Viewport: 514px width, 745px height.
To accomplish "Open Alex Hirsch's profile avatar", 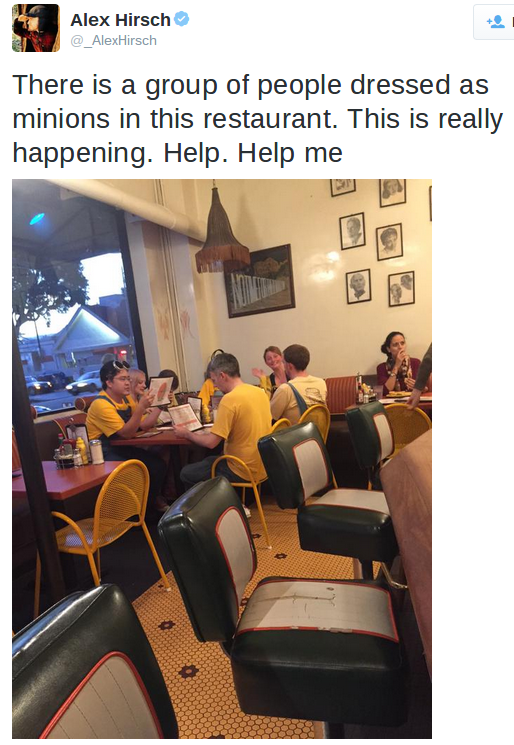I will click(36, 28).
